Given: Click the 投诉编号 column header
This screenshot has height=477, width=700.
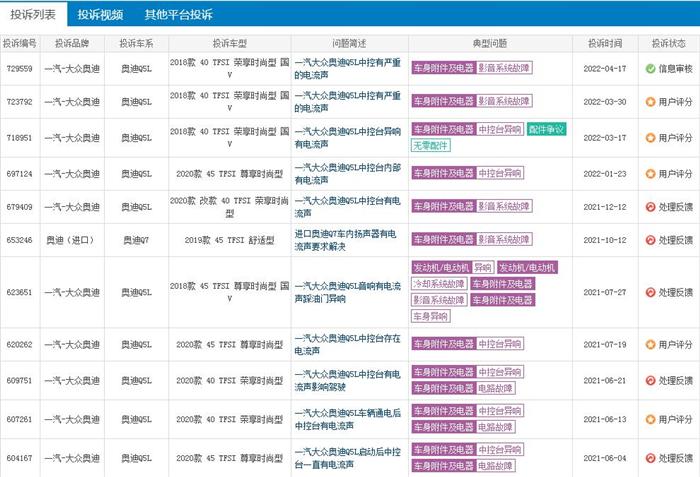Looking at the screenshot, I should 20,44.
